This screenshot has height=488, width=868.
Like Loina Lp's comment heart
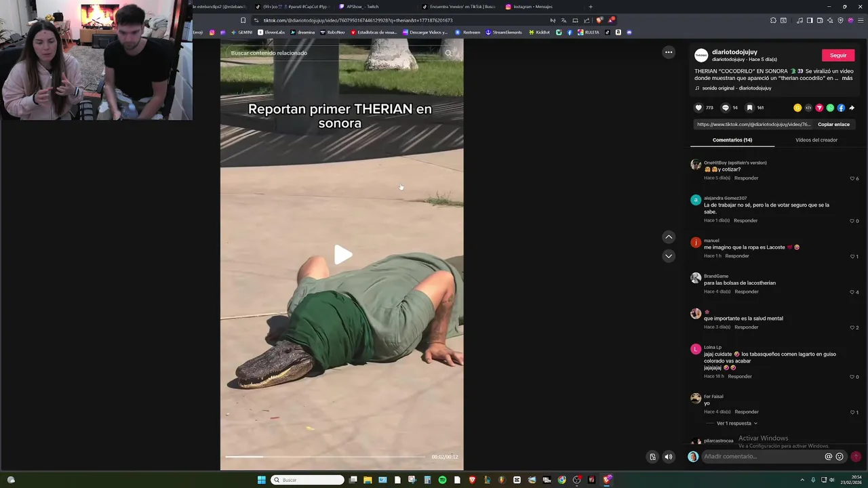[x=852, y=377]
